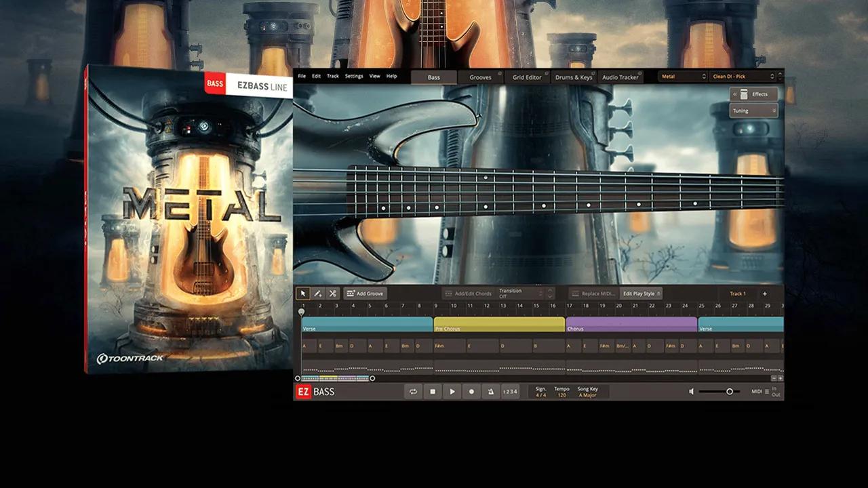The width and height of the screenshot is (868, 488).
Task: Click the Tempo 120 value
Action: (x=561, y=394)
